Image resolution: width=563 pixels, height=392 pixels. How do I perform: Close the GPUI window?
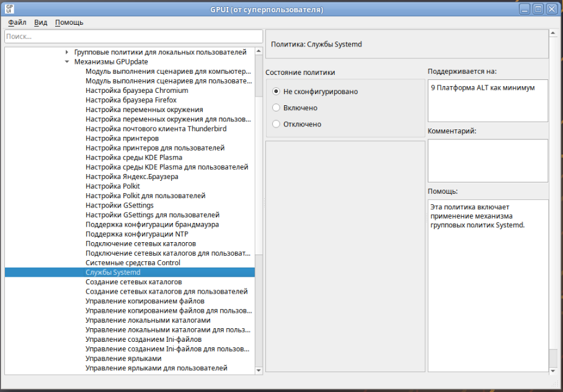click(x=551, y=9)
